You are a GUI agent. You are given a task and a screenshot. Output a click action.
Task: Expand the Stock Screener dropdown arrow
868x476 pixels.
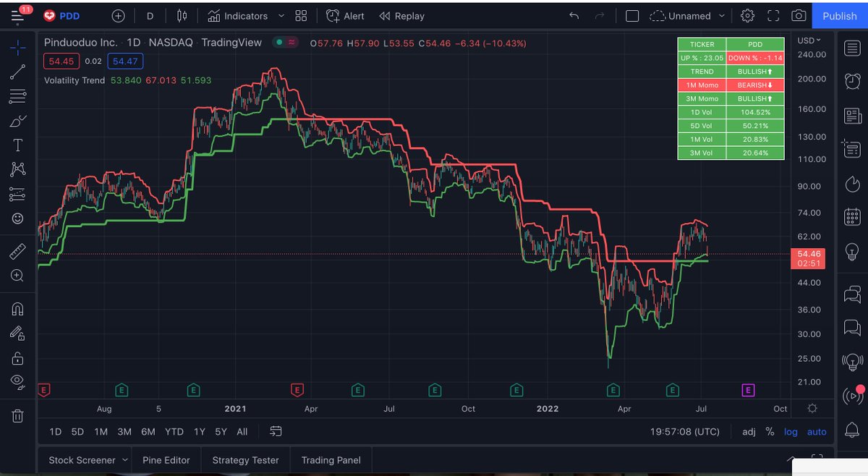coord(125,460)
